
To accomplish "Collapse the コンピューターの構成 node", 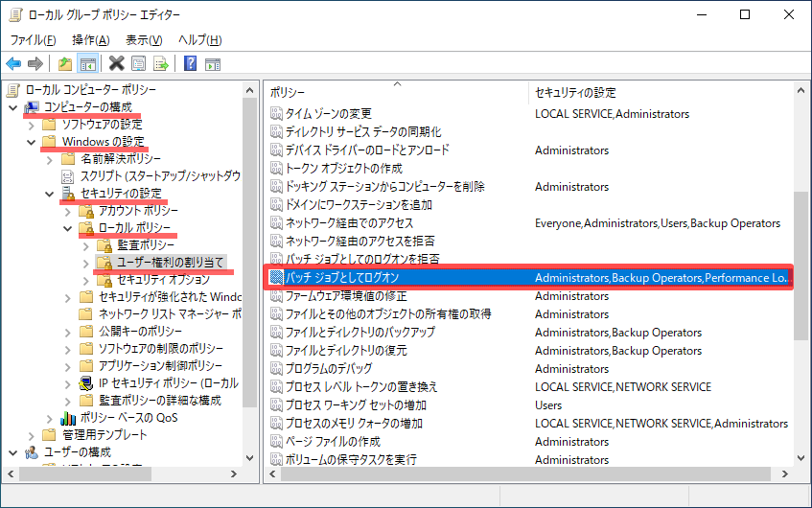I will [13, 107].
